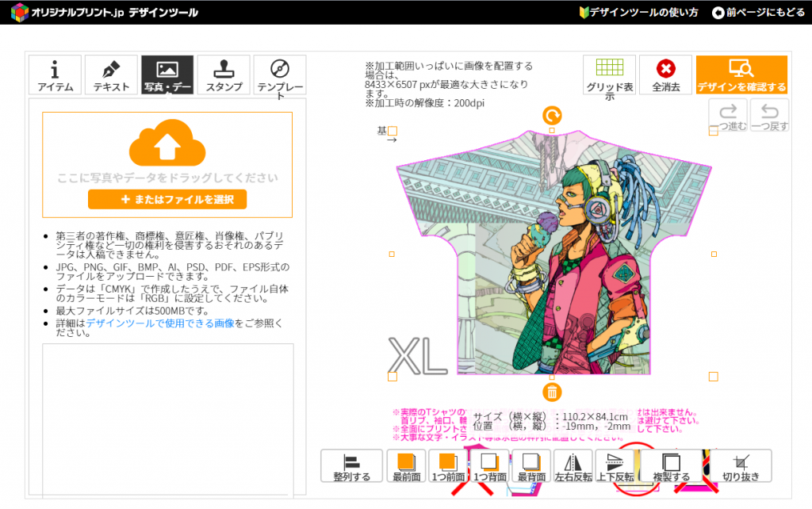The image size is (812, 509).
Task: Open the スタンプ tab
Action: (x=224, y=75)
